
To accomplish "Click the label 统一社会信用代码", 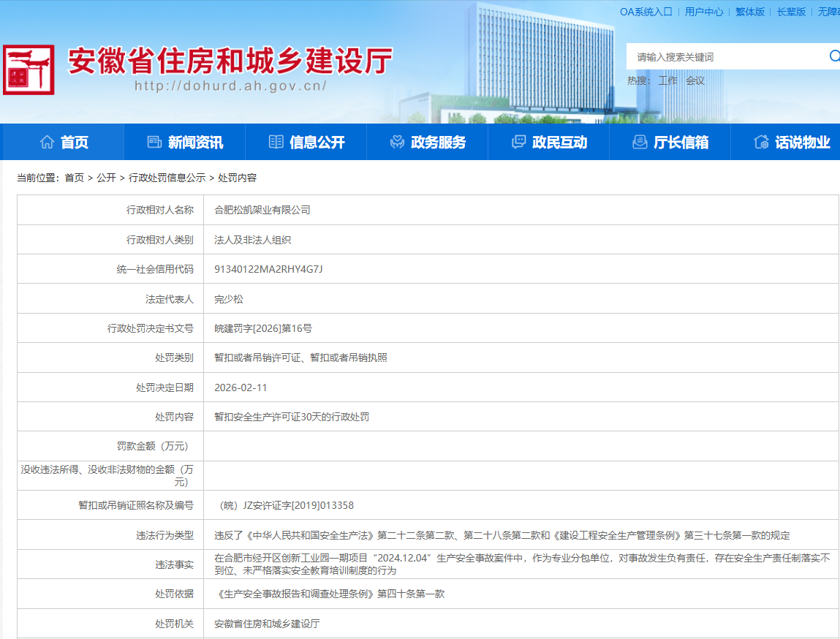I will point(155,269).
